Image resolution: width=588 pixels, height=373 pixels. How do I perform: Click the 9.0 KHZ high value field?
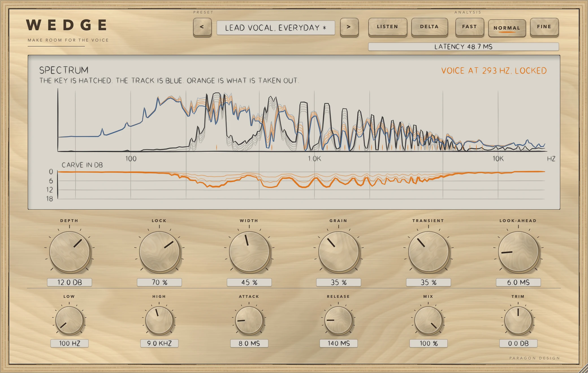point(159,343)
